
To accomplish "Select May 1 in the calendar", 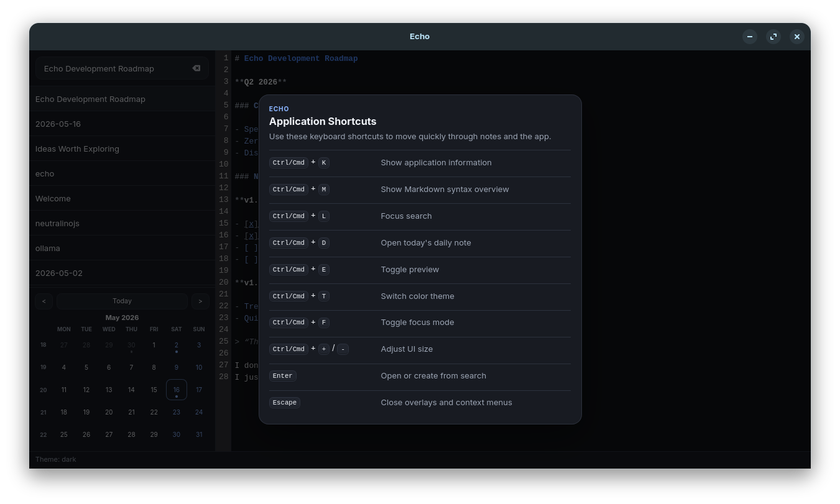I will pyautogui.click(x=154, y=345).
